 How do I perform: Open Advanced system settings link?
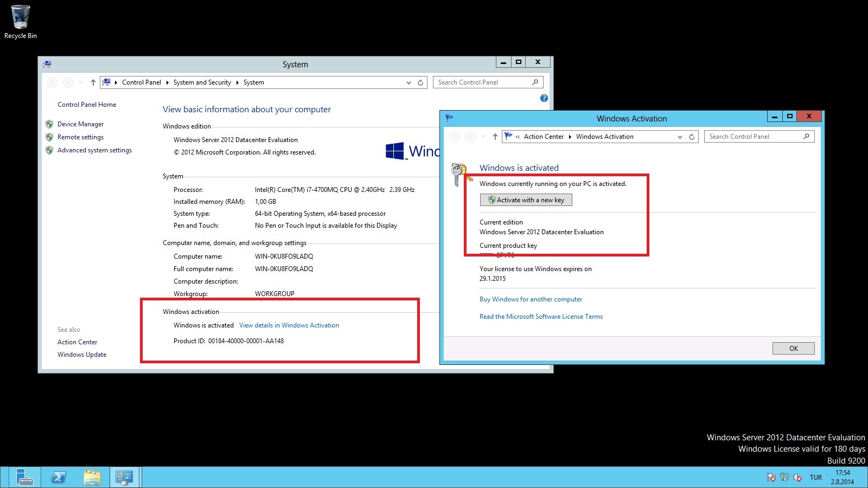94,150
